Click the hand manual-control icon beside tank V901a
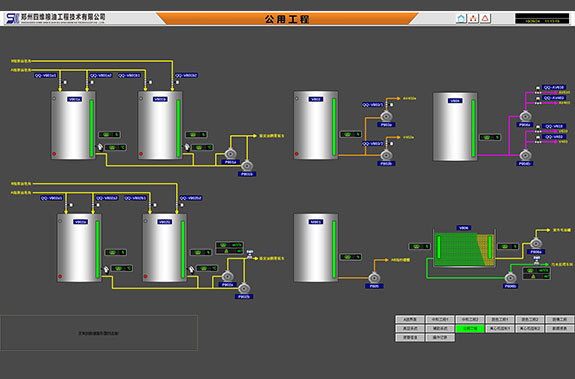 [x=100, y=147]
